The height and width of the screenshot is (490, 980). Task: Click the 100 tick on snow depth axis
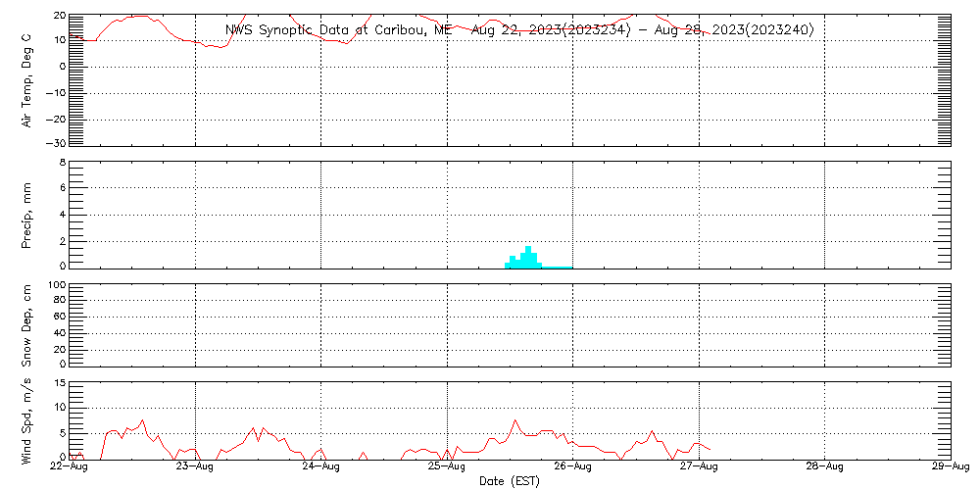[x=56, y=286]
